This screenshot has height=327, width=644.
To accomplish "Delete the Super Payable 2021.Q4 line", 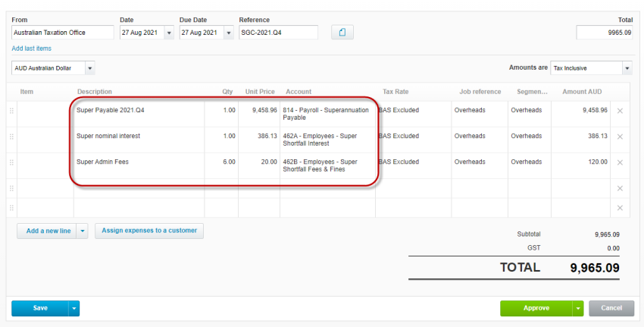I will pos(620,111).
